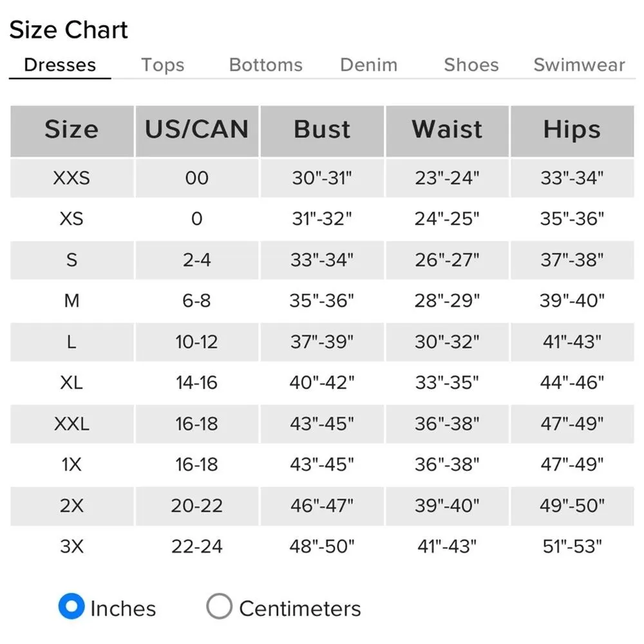Click the Waist column header

coord(447,130)
